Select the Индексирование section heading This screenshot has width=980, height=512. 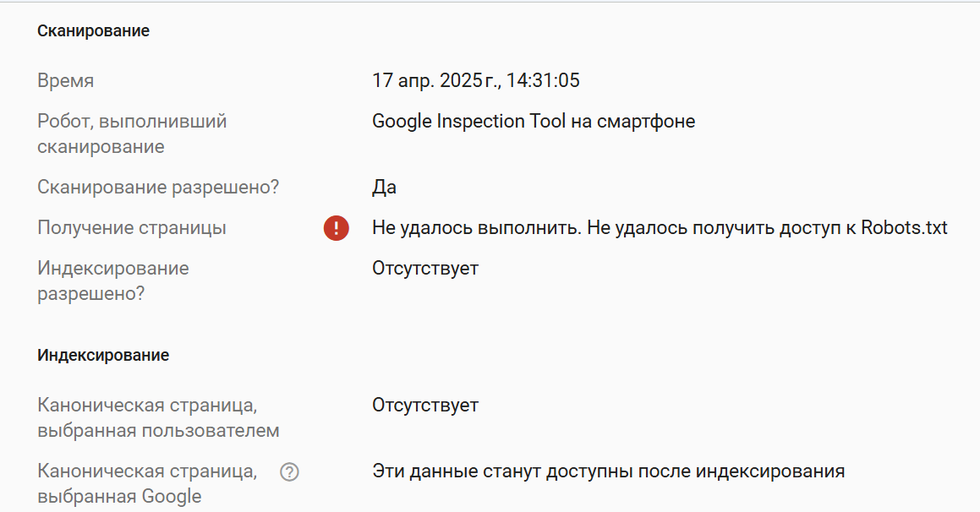click(103, 356)
